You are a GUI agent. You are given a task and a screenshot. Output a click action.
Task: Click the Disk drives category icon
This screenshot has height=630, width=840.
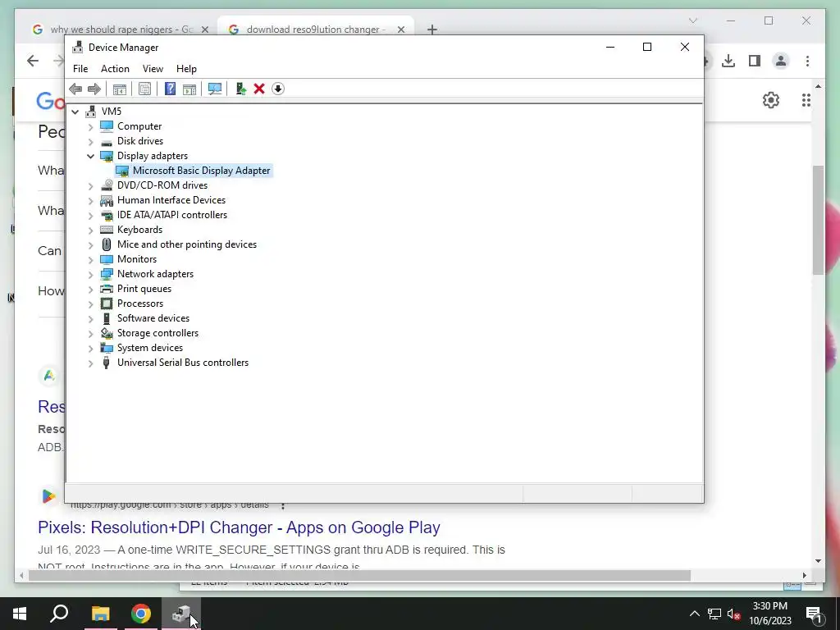107,141
